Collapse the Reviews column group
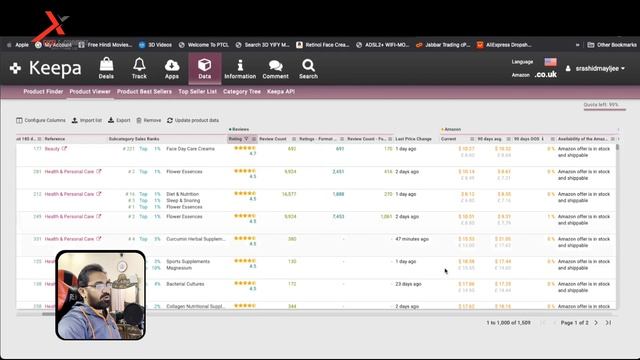The width and height of the screenshot is (640, 360). tap(239, 129)
